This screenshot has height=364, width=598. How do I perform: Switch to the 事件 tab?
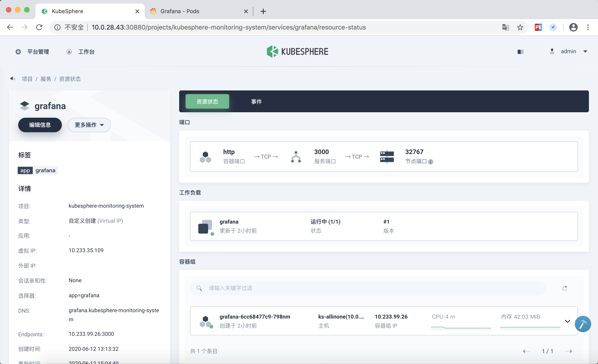coord(256,101)
